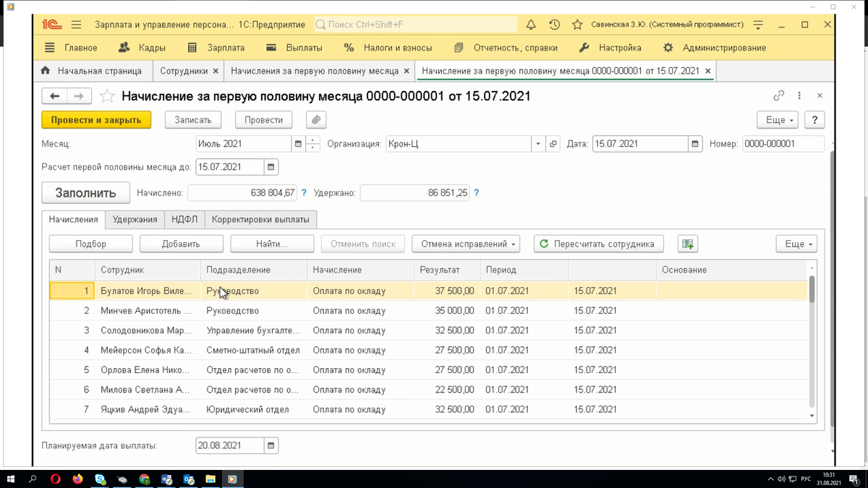Screen dimensions: 868x488
Task: Switch to the Корректировки выплаты tab
Action: [260, 219]
